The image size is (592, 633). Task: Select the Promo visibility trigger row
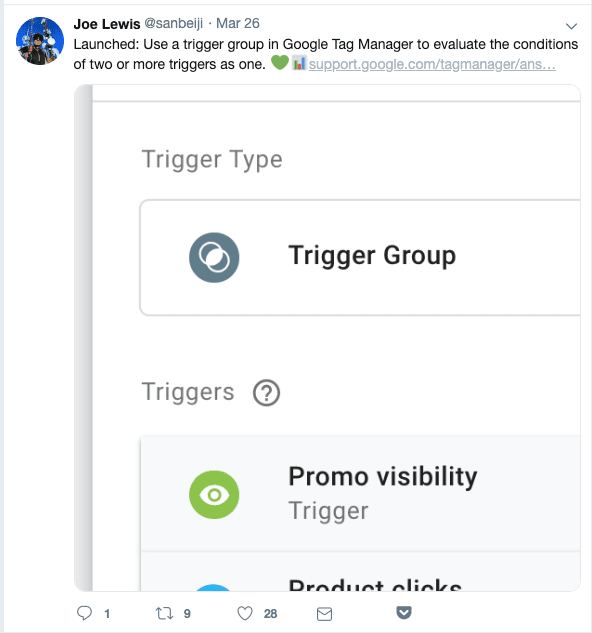[361, 494]
